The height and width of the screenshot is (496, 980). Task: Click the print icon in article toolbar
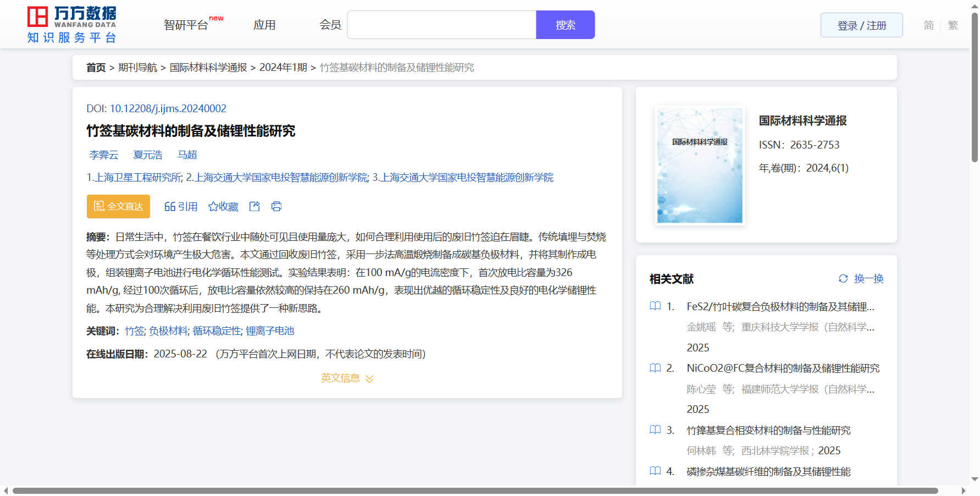coord(276,206)
